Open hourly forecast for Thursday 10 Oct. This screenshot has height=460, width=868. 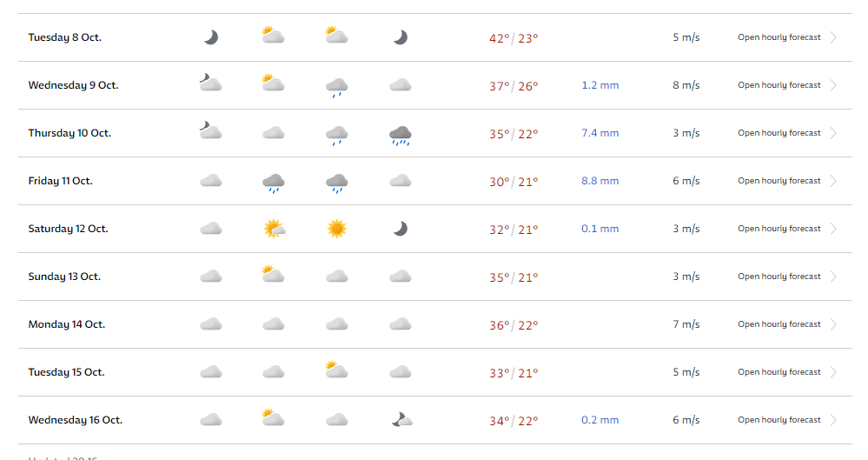(x=779, y=133)
